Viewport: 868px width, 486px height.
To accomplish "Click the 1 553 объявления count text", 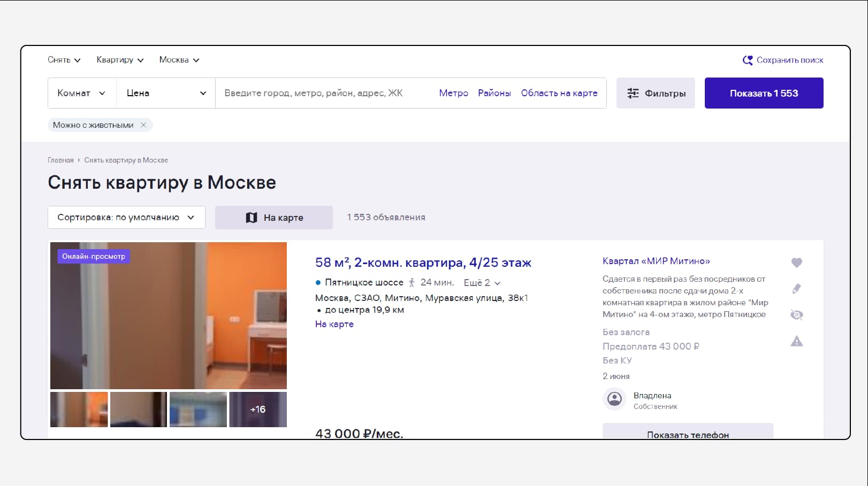I will (x=386, y=217).
